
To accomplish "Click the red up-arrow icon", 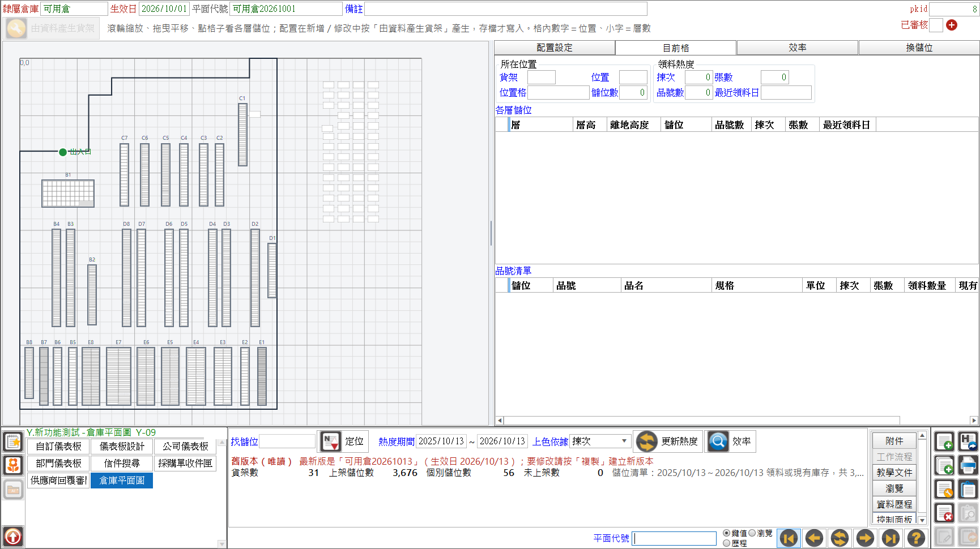I will (x=13, y=536).
